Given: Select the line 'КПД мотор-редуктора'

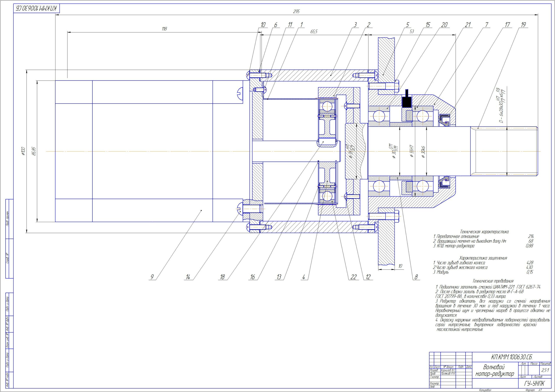Looking at the screenshot, I should (454, 246).
